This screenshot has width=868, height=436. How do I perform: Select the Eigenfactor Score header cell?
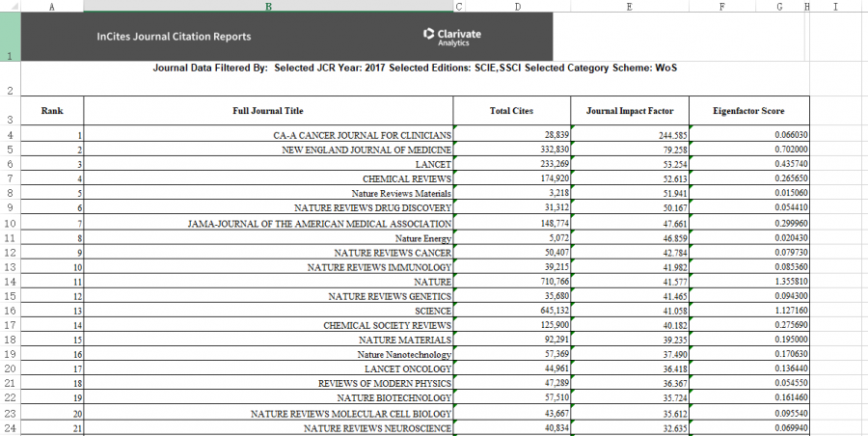click(x=747, y=112)
